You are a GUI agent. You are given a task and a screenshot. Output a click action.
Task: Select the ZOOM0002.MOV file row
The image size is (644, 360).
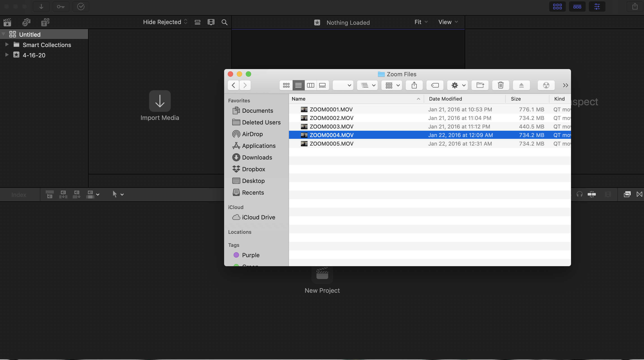[331, 118]
